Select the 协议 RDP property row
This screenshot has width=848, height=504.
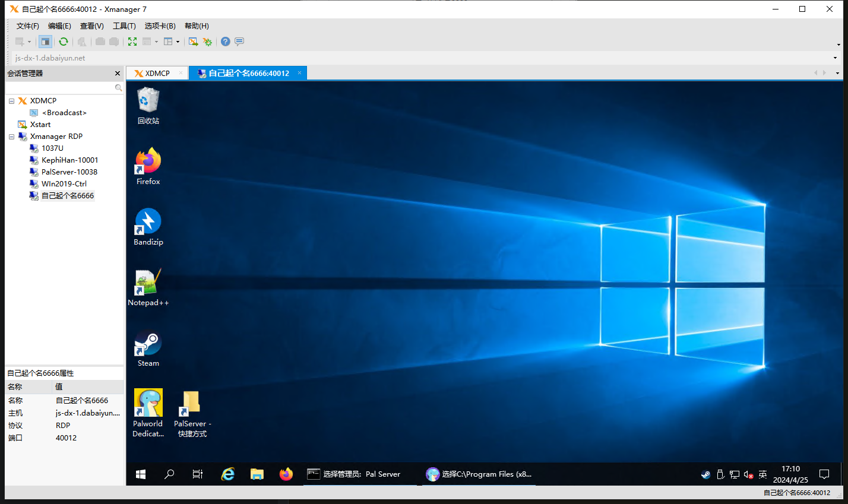(x=64, y=426)
